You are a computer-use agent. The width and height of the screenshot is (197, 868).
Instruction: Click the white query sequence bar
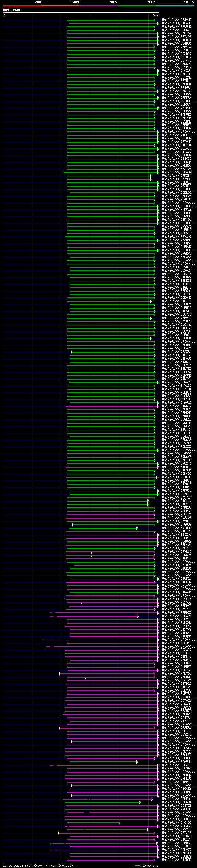81,13
